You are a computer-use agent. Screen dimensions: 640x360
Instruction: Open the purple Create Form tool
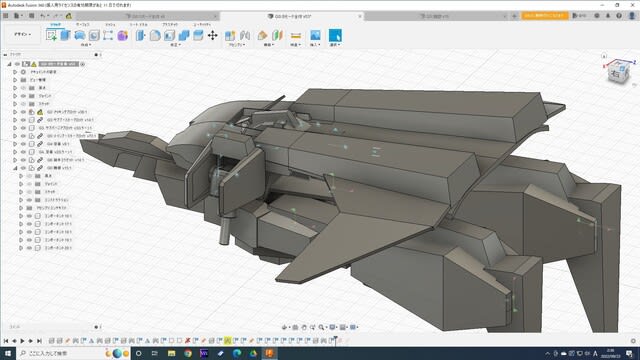[122, 36]
